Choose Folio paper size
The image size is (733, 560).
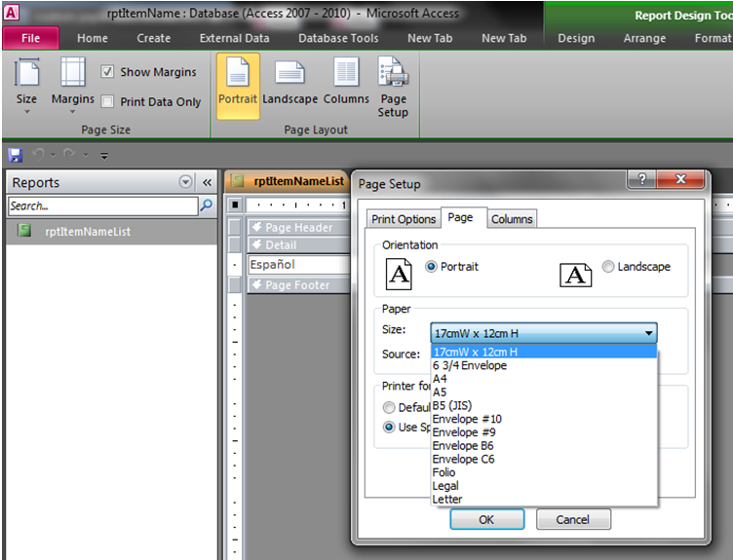544,472
